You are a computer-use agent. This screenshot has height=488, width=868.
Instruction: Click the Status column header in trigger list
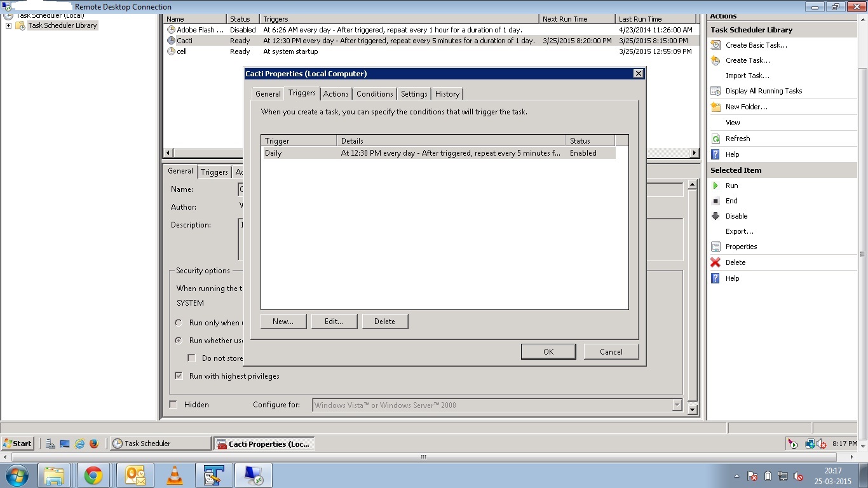pos(590,141)
